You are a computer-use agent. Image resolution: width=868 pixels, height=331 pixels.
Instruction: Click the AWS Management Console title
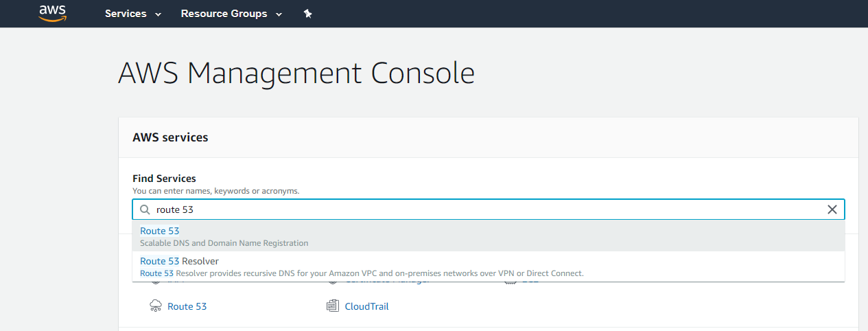point(296,73)
